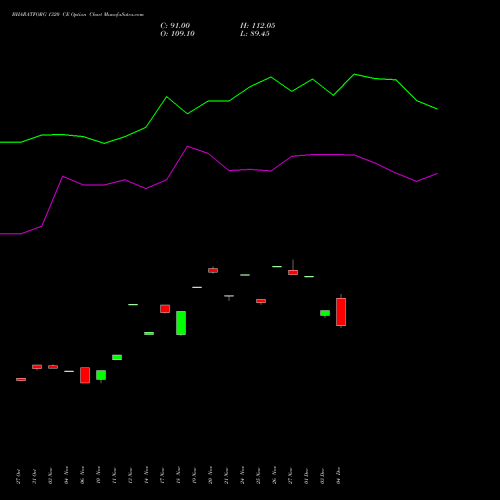This screenshot has height=500, width=500.
Task: Select the high value H: 112.05
Action: [258, 26]
